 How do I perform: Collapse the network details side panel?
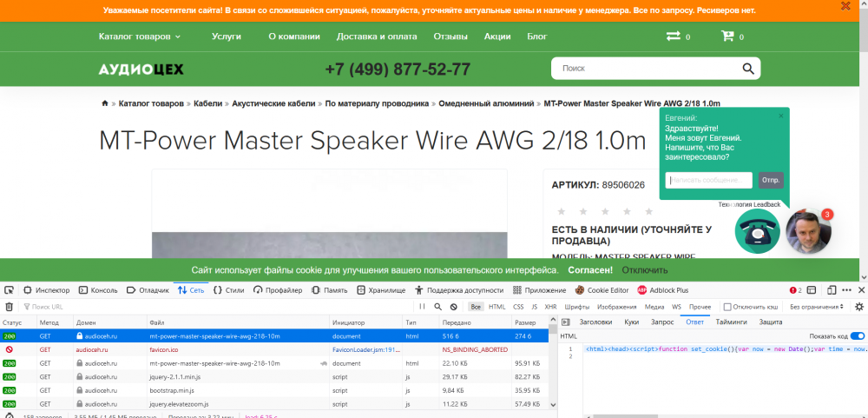click(x=565, y=322)
